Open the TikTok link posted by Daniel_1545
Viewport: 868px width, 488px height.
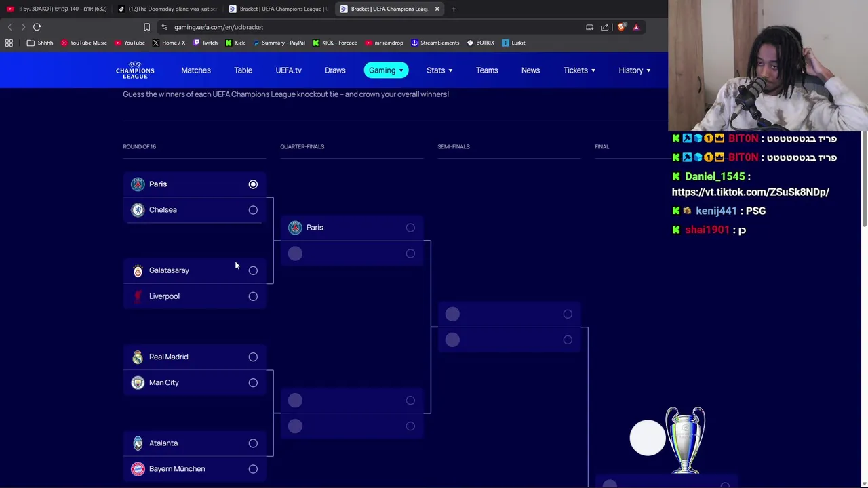pos(751,192)
